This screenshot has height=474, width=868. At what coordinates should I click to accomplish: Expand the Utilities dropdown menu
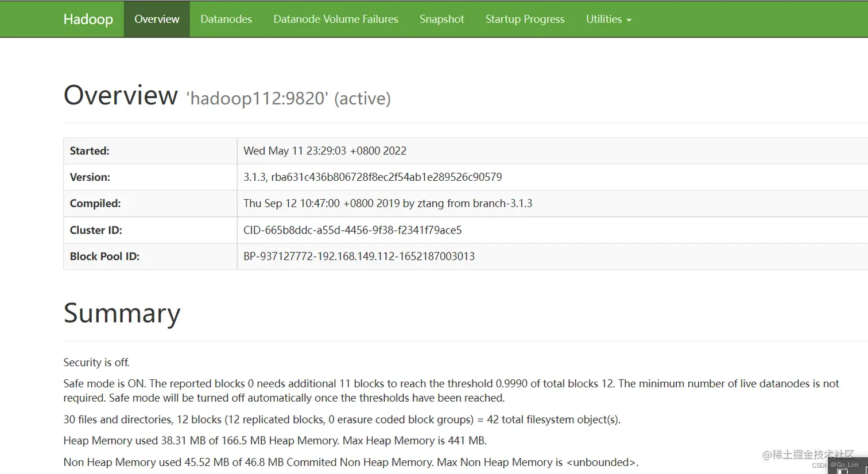609,19
